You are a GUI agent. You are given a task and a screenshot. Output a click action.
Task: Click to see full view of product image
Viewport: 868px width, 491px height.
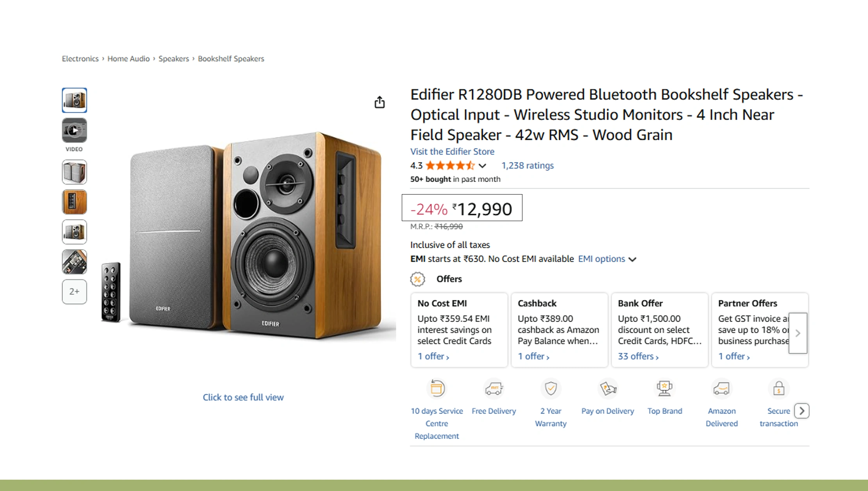[243, 397]
